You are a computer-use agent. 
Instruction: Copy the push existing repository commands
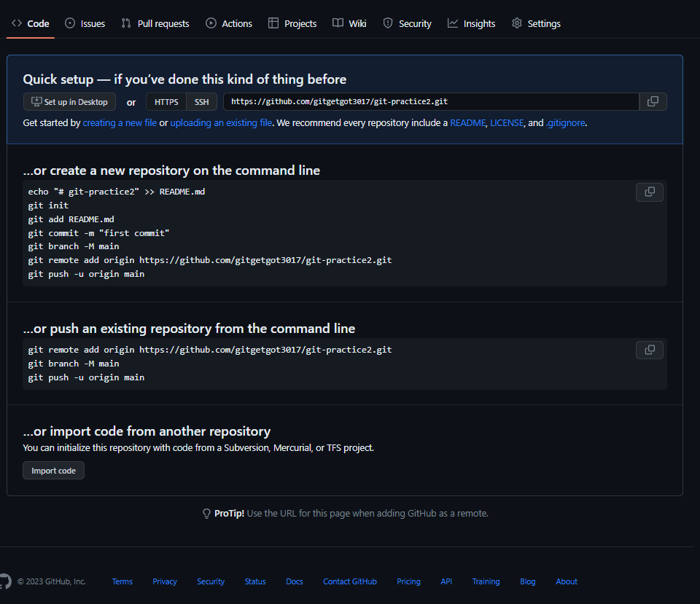(x=650, y=350)
